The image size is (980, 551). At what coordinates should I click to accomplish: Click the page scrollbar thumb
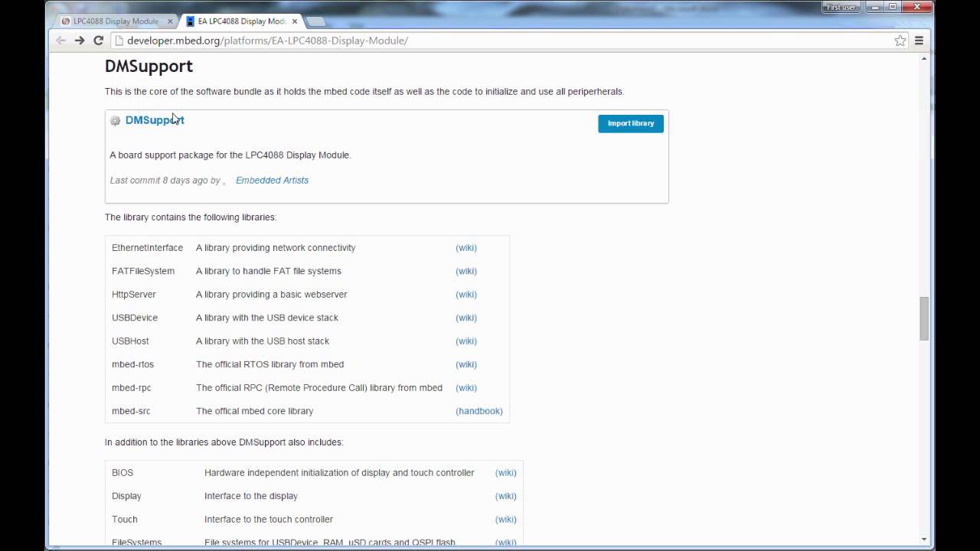[x=924, y=318]
